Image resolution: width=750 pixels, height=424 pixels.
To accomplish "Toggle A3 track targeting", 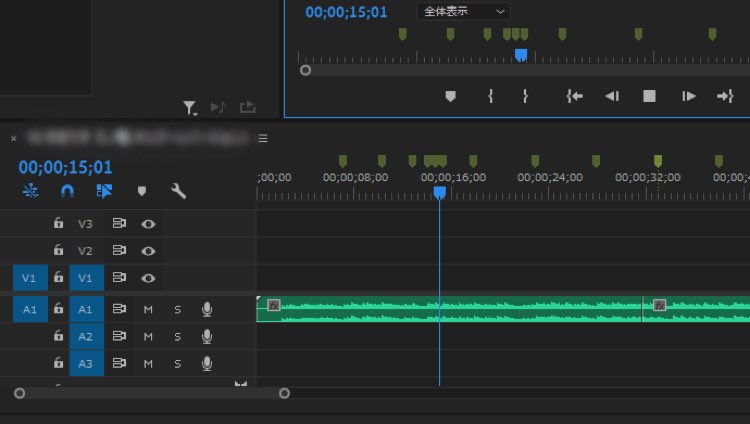I will coord(87,363).
